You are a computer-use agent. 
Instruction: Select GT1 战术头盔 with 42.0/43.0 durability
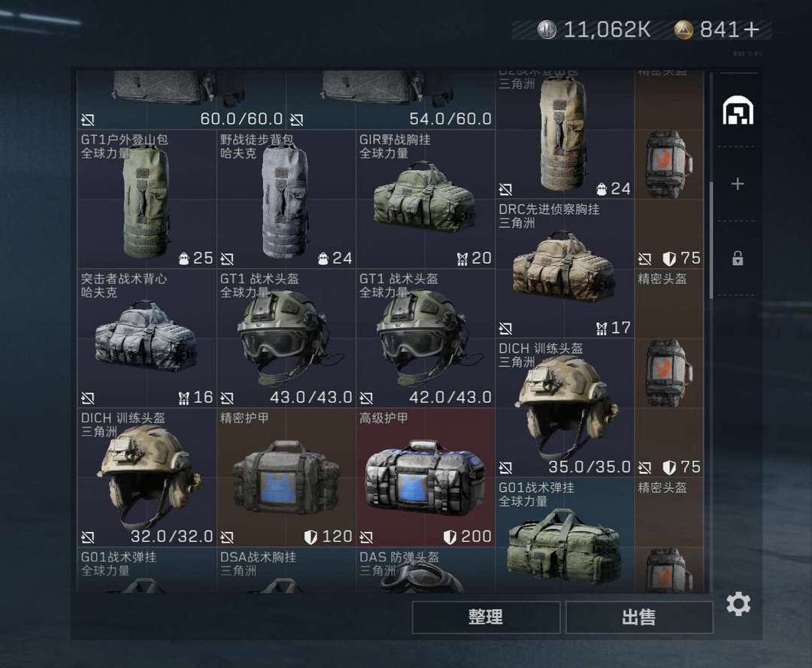coord(425,338)
